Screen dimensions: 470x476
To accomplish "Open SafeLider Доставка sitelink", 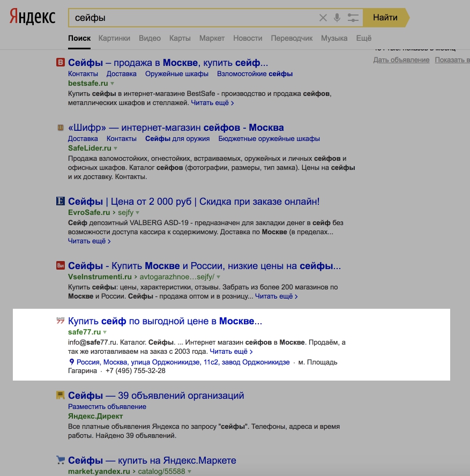I will (x=83, y=139).
